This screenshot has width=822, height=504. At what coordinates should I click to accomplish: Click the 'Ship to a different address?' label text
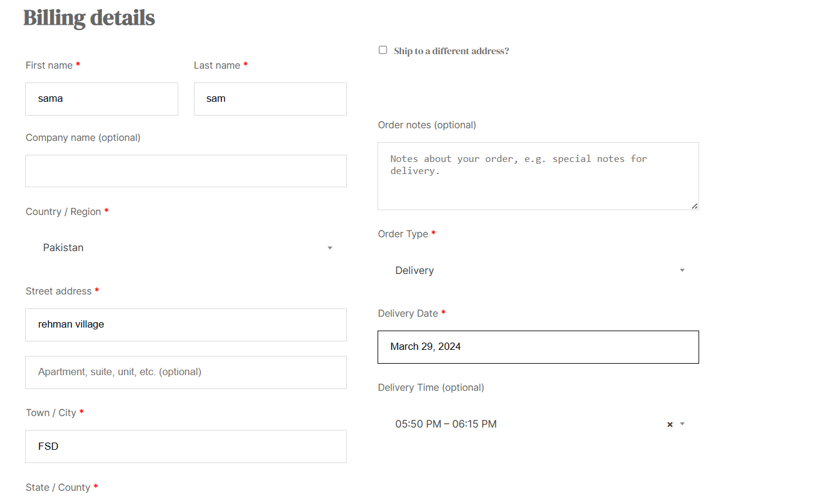coord(452,51)
